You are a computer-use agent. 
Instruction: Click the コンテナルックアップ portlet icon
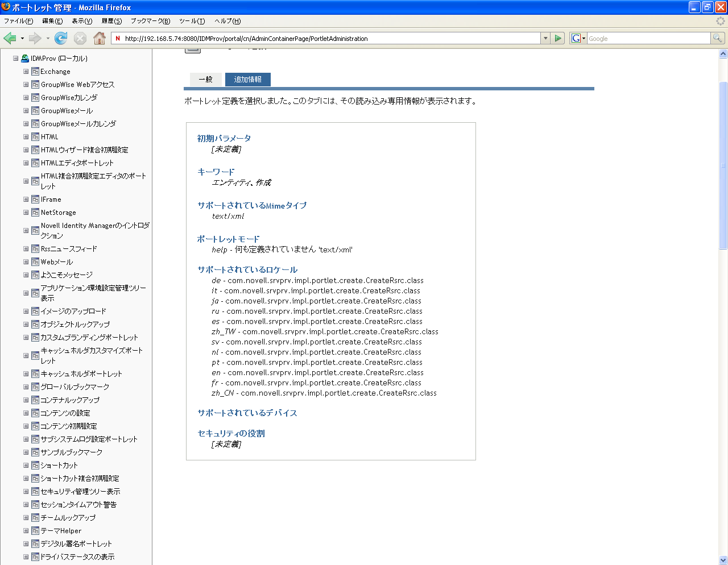coord(35,400)
